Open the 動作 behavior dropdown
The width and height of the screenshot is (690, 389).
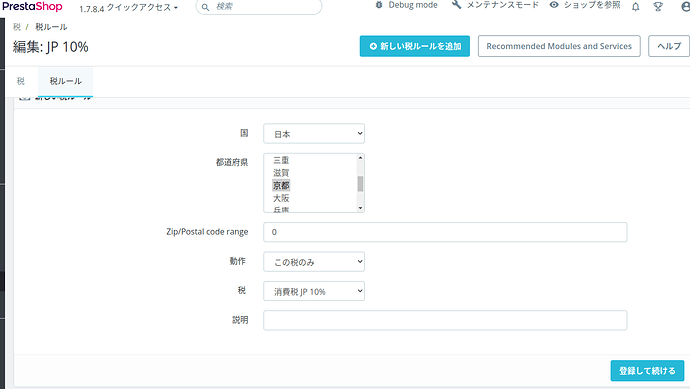pos(314,262)
